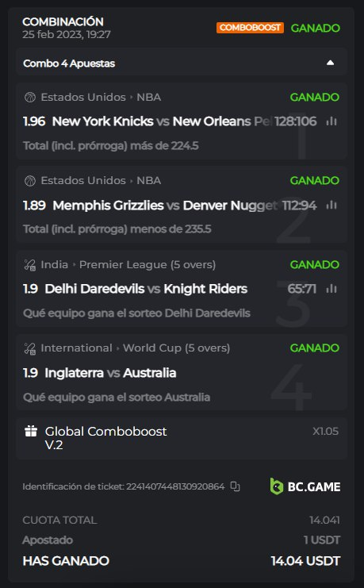The image size is (364, 588).
Task: Click basketball icon on Grizzlies bet
Action: (x=30, y=181)
